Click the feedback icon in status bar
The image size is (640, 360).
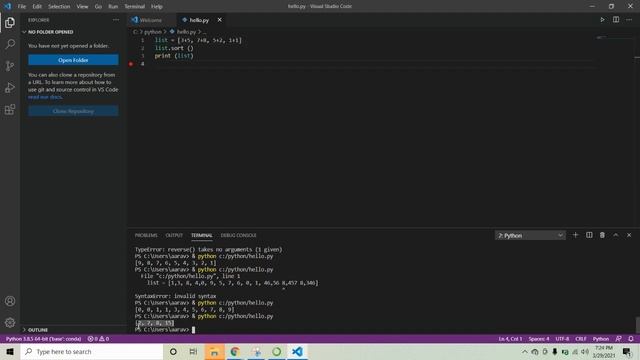point(618,339)
